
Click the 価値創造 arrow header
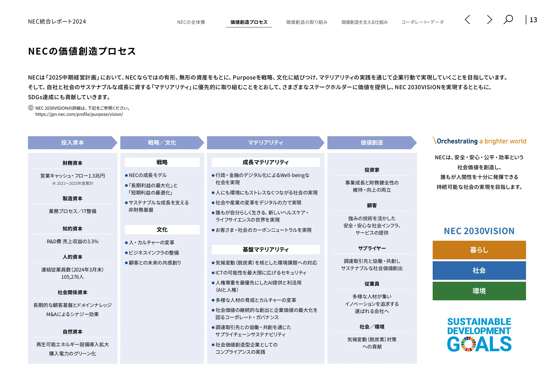[x=372, y=143]
